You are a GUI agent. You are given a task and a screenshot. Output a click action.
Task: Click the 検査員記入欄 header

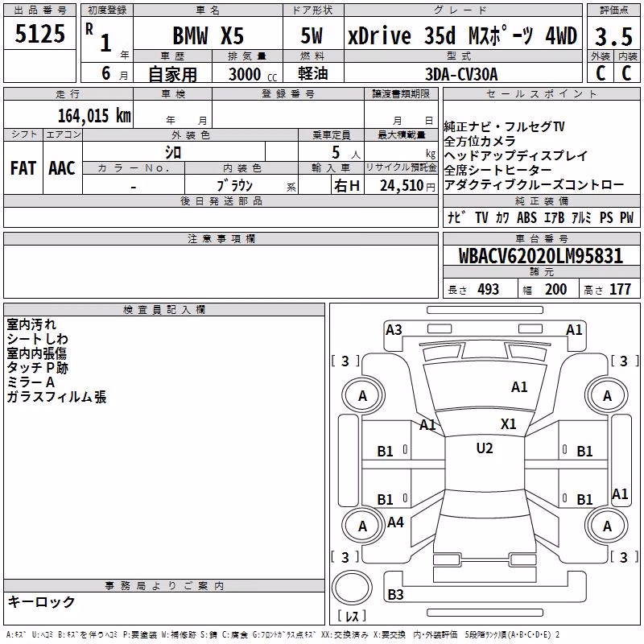point(164,310)
